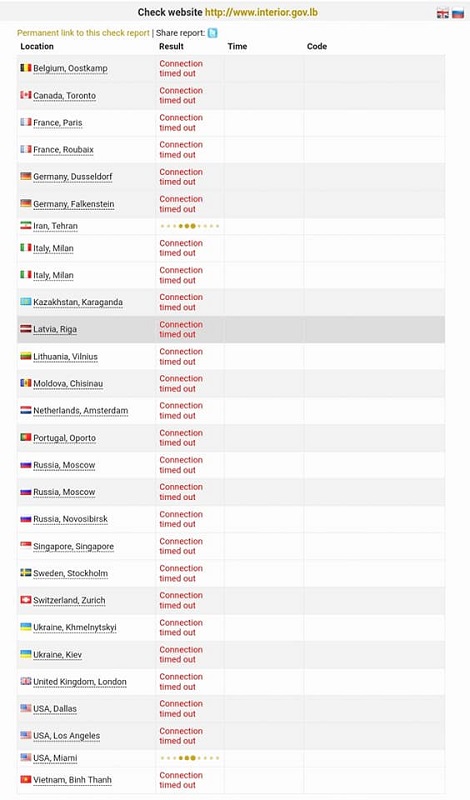Click the Switzerland flag icon
Viewport: 470px width, 800px height.
[26, 599]
